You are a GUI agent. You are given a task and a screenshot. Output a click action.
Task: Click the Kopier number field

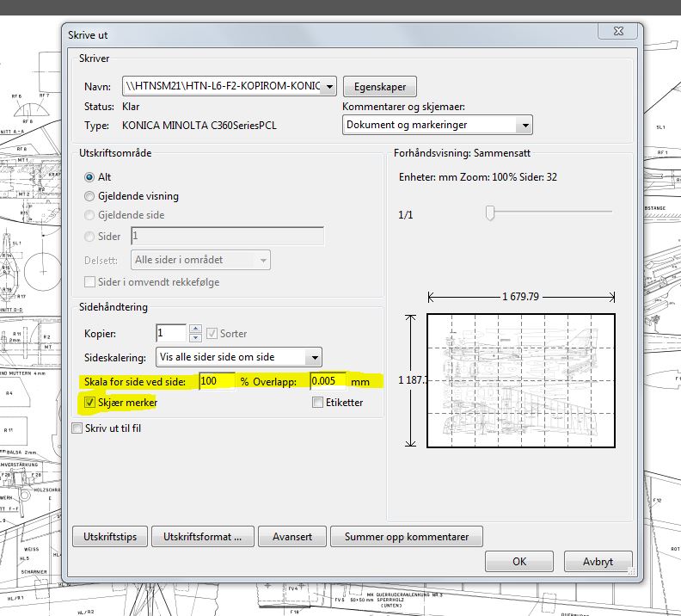170,333
